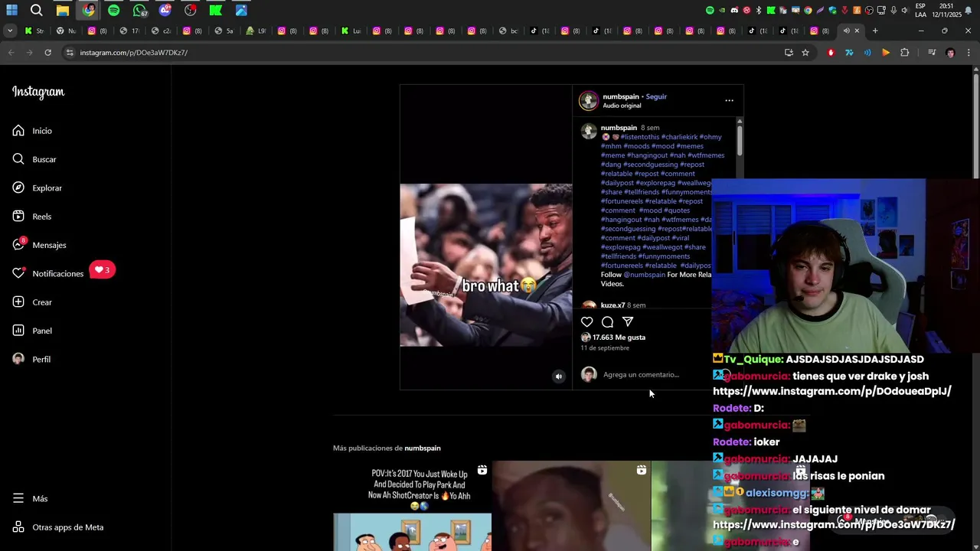
Task: Open numbspain profile from post header
Action: (x=620, y=96)
